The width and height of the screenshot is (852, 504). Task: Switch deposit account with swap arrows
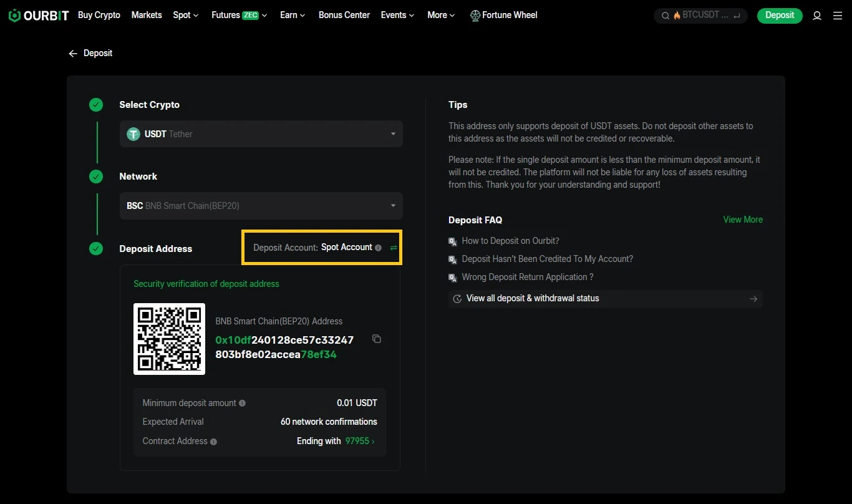pos(394,248)
